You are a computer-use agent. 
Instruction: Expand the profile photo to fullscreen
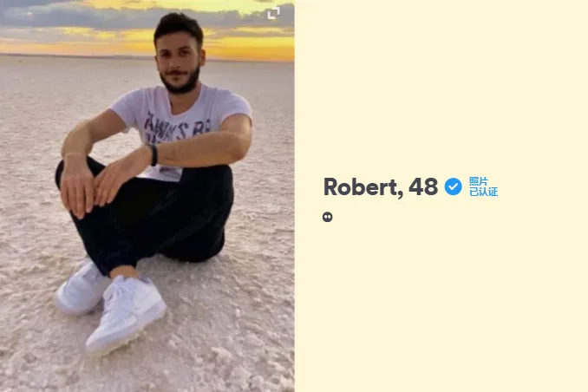pyautogui.click(x=274, y=13)
